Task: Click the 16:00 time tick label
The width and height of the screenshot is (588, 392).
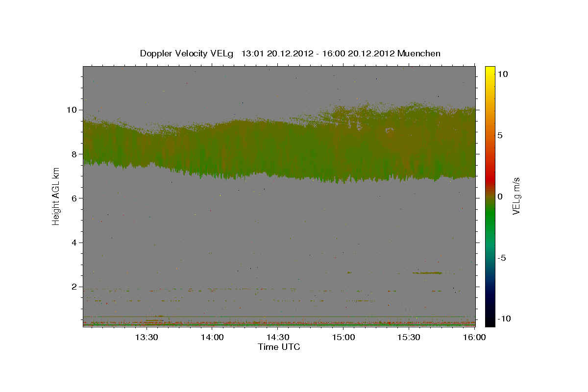Action: (474, 338)
